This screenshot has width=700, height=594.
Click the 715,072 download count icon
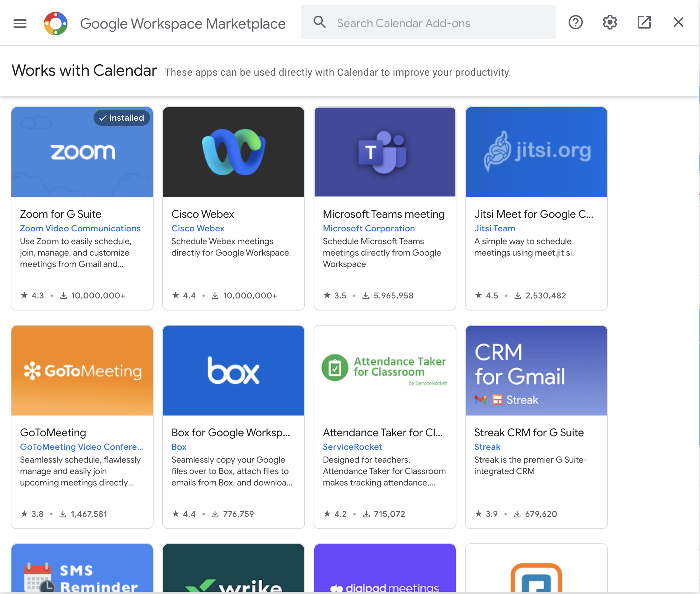pos(366,514)
